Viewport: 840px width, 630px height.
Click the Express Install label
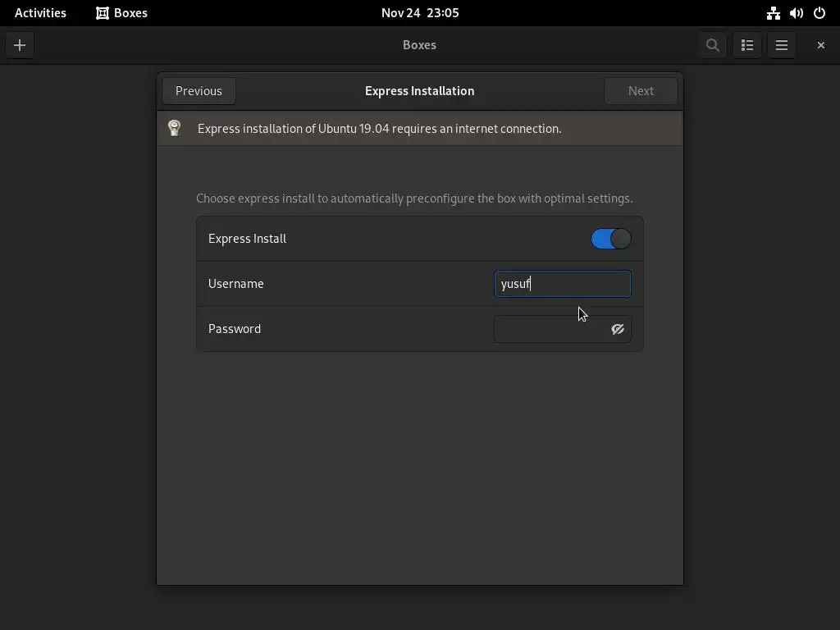click(247, 239)
